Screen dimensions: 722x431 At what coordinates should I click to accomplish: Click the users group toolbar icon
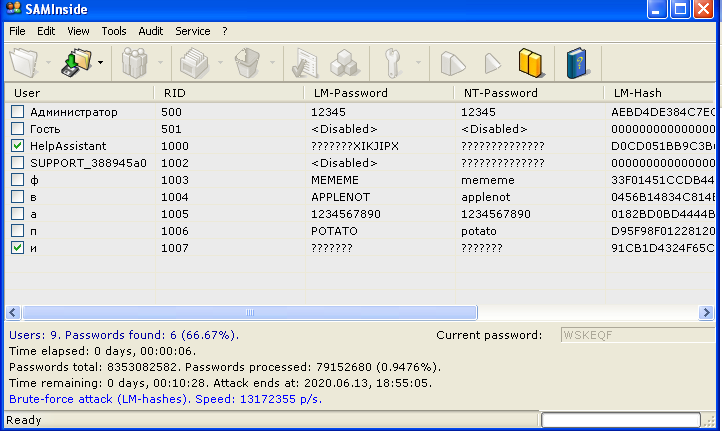point(134,63)
